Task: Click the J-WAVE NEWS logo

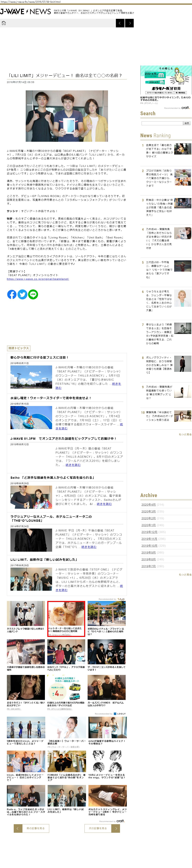Action: pos(25,11)
